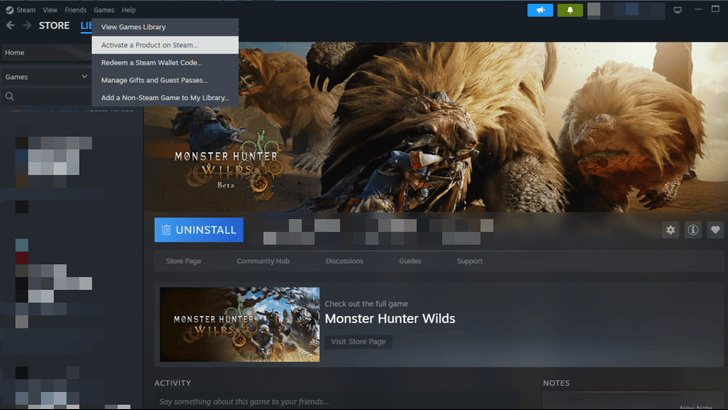Switch to the STORE tab
The width and height of the screenshot is (728, 410).
pos(54,26)
